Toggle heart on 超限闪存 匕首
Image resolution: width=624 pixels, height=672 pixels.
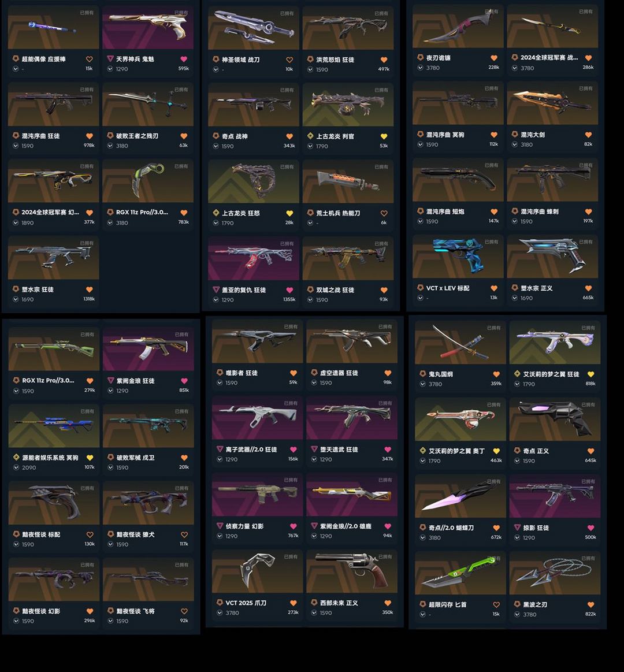pyautogui.click(x=496, y=605)
